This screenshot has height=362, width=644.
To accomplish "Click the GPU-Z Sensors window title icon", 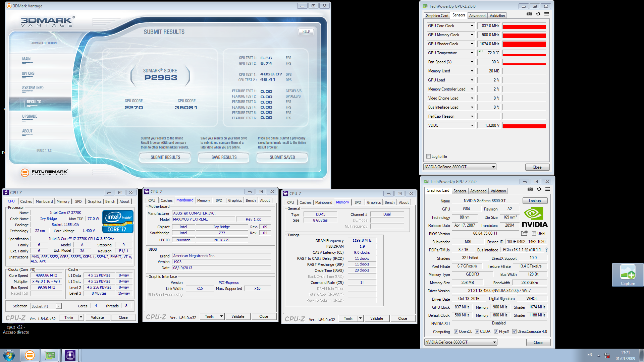I will tap(425, 6).
